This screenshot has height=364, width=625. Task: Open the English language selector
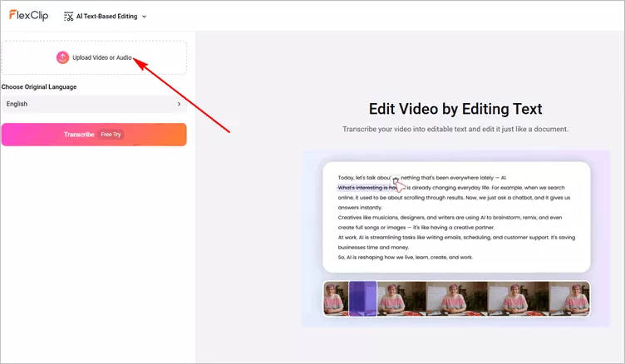(x=94, y=104)
